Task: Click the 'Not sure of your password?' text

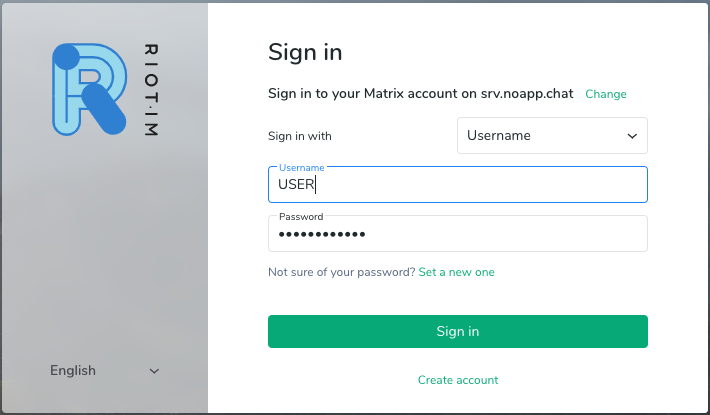Action: 341,272
